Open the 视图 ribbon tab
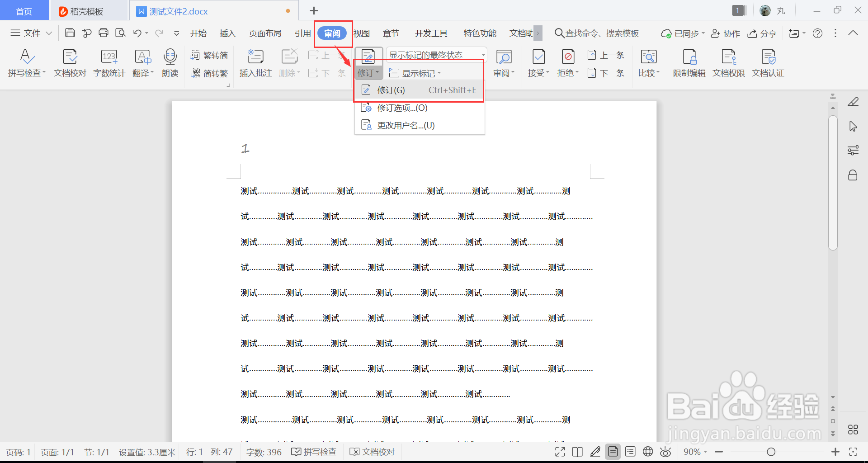Viewport: 868px width, 463px height. (362, 33)
